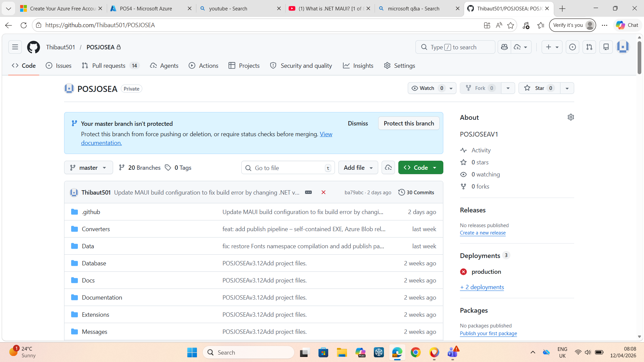Expand the agents cloud dropdown in header
The width and height of the screenshot is (644, 362).
pyautogui.click(x=521, y=47)
